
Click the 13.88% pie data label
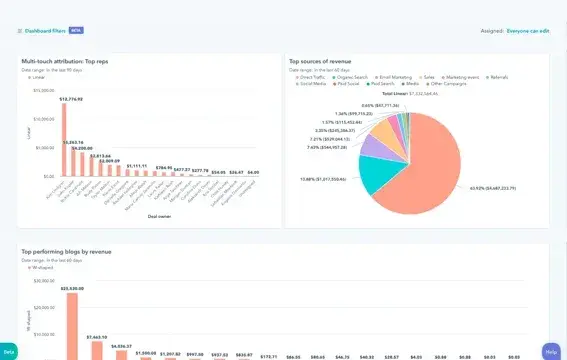tap(323, 179)
